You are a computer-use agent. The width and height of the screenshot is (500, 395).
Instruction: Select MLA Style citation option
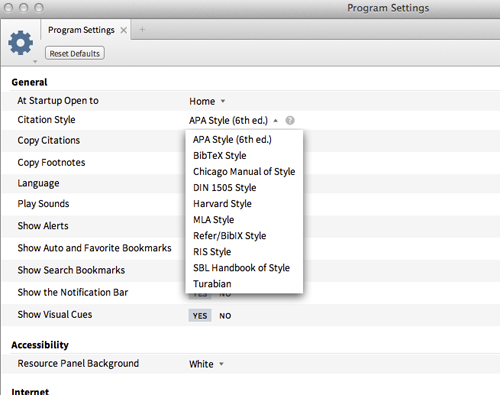(x=214, y=220)
